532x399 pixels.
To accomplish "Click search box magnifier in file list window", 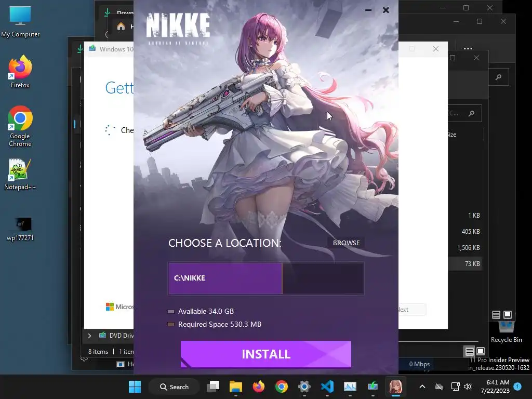I will [471, 113].
